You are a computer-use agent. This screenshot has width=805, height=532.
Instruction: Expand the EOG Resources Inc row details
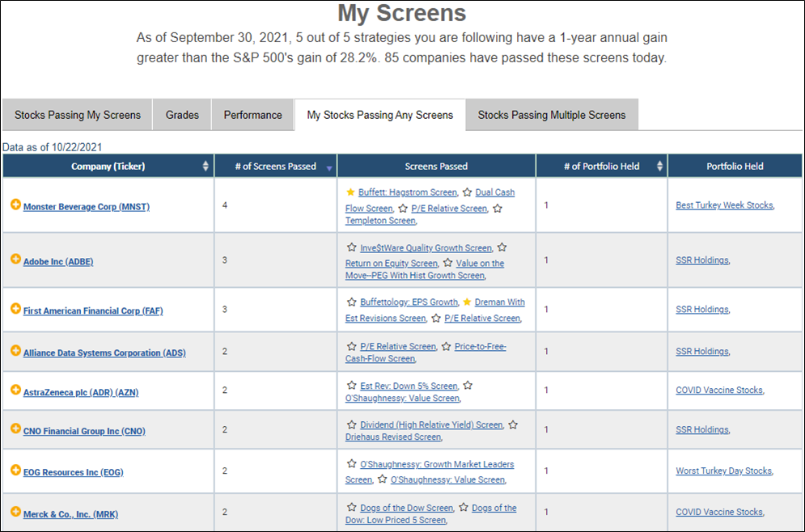[x=15, y=470]
